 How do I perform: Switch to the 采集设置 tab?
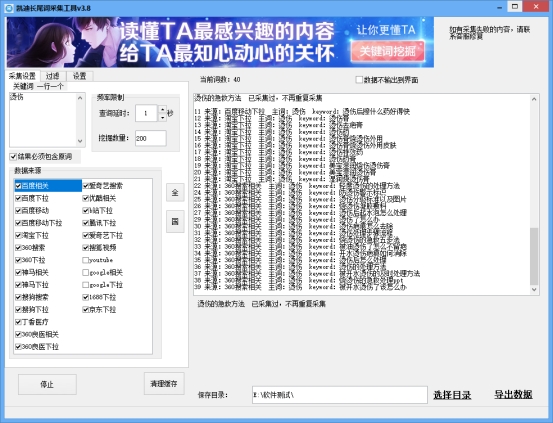point(22,76)
